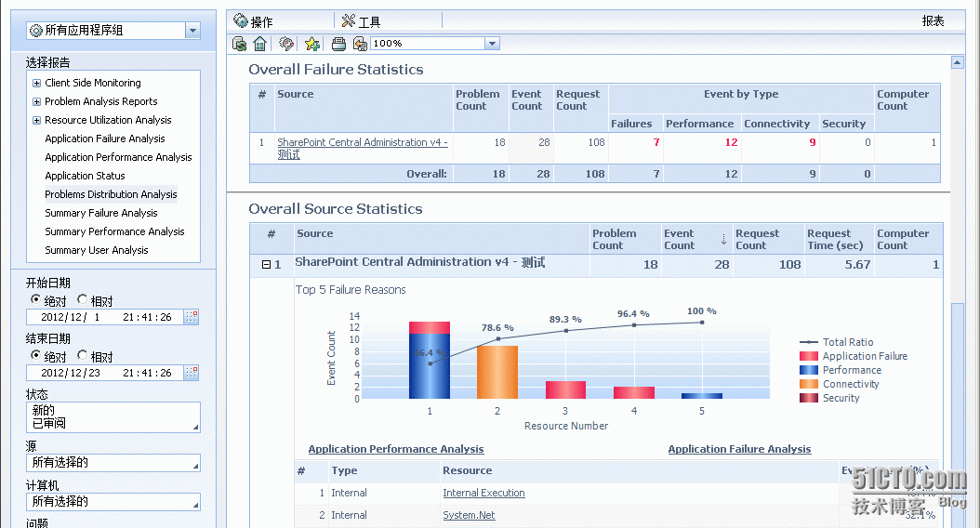Screen dimensions: 980x528
Task: Add report to favorites star icon
Action: pos(311,44)
